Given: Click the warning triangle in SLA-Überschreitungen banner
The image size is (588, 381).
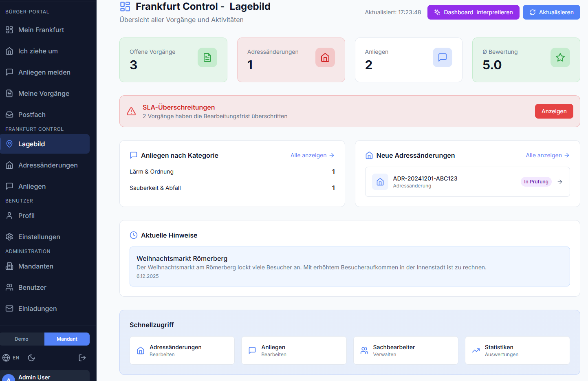Looking at the screenshot, I should (x=131, y=111).
